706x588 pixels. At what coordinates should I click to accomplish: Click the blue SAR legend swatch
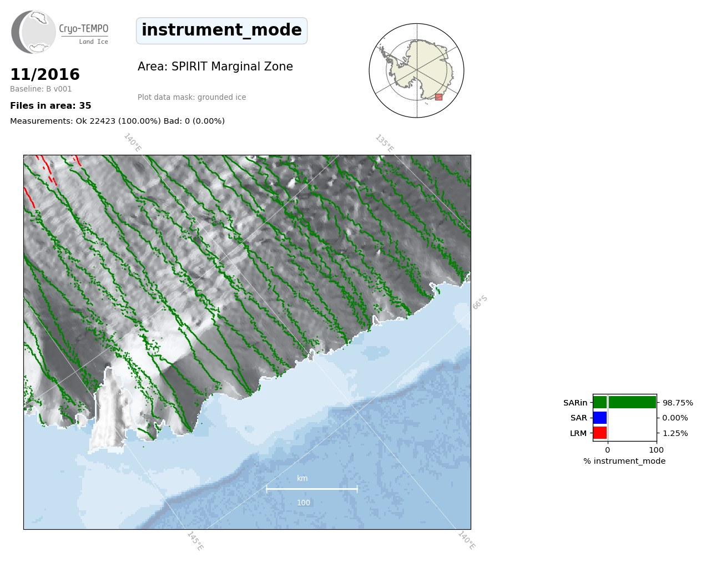point(600,418)
